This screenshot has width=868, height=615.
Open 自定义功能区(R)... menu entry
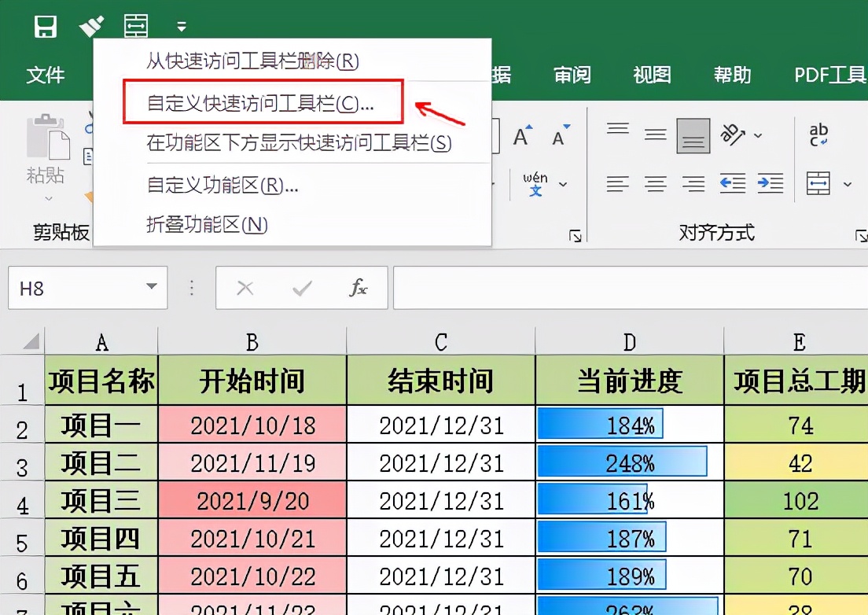(x=292, y=184)
